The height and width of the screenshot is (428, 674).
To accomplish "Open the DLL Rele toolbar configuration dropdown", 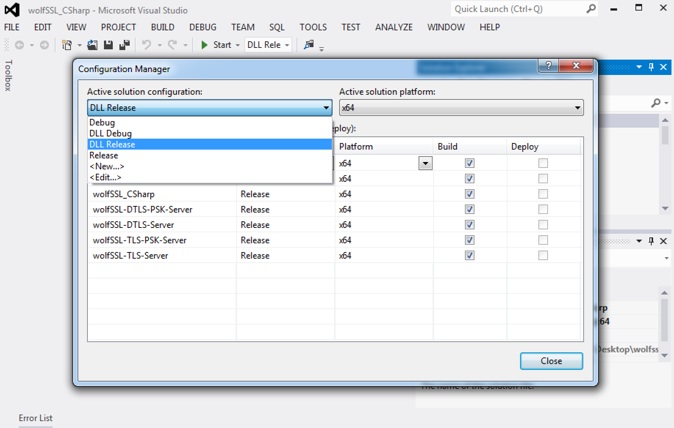I will 268,45.
